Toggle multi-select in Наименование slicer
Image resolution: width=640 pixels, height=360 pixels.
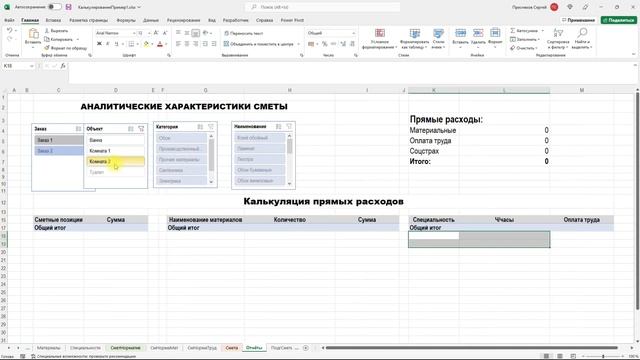coord(278,127)
